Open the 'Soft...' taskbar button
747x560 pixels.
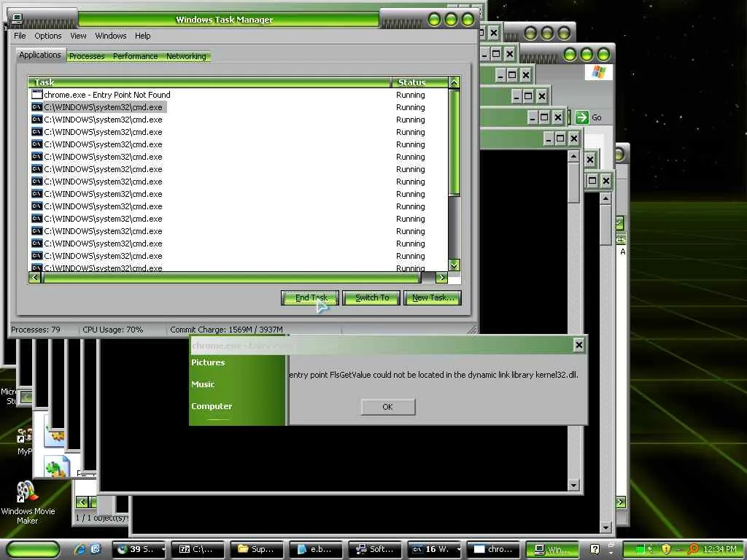(x=375, y=550)
